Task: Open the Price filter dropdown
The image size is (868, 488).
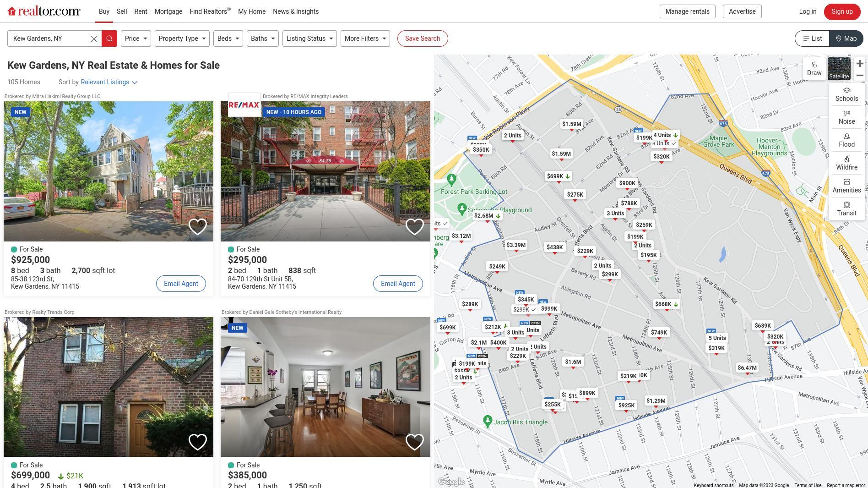Action: 136,38
